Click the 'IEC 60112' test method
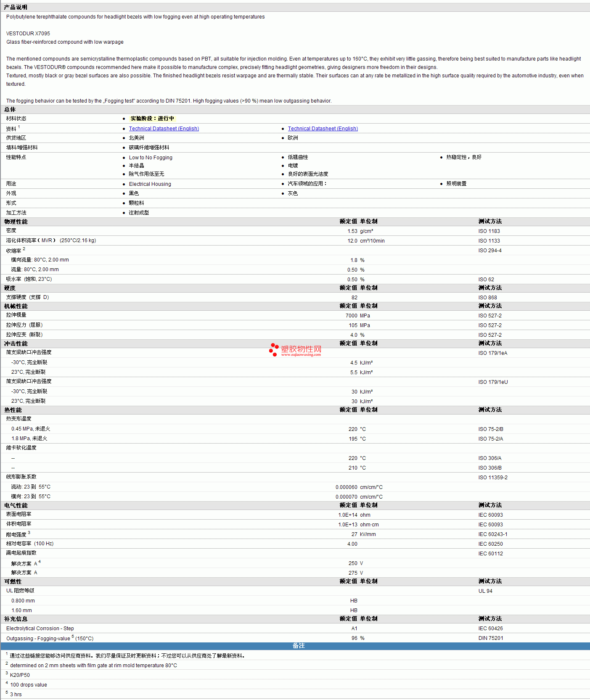The image size is (590, 700). click(x=491, y=554)
